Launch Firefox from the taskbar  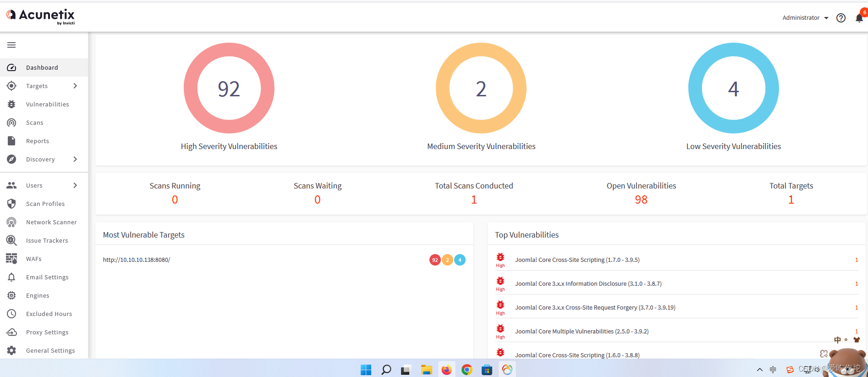(x=446, y=370)
